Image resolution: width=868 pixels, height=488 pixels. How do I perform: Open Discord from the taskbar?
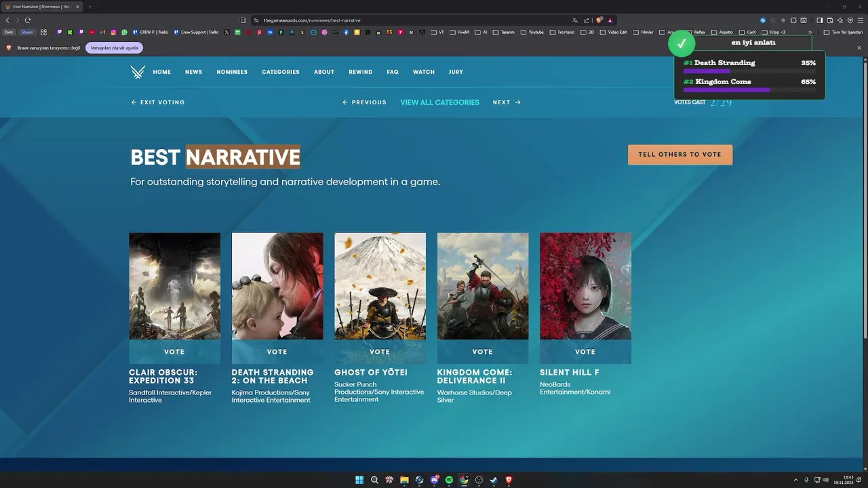pyautogui.click(x=434, y=480)
